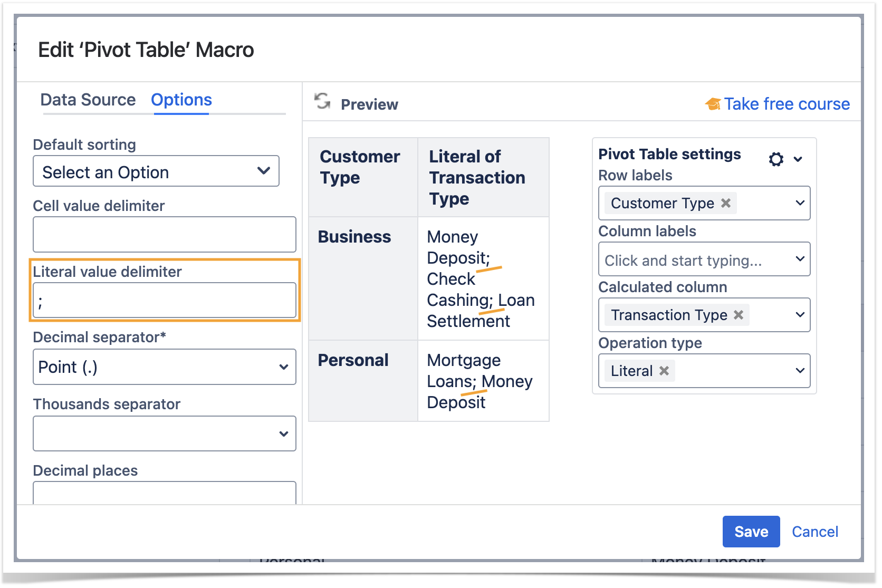The height and width of the screenshot is (588, 882).
Task: Click the Cancel link
Action: click(814, 532)
